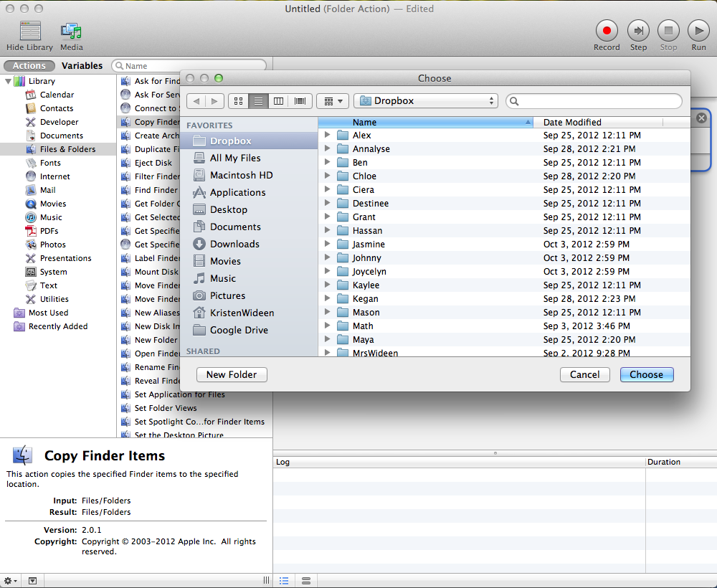Click the search field in the Choose dialog

pyautogui.click(x=594, y=100)
